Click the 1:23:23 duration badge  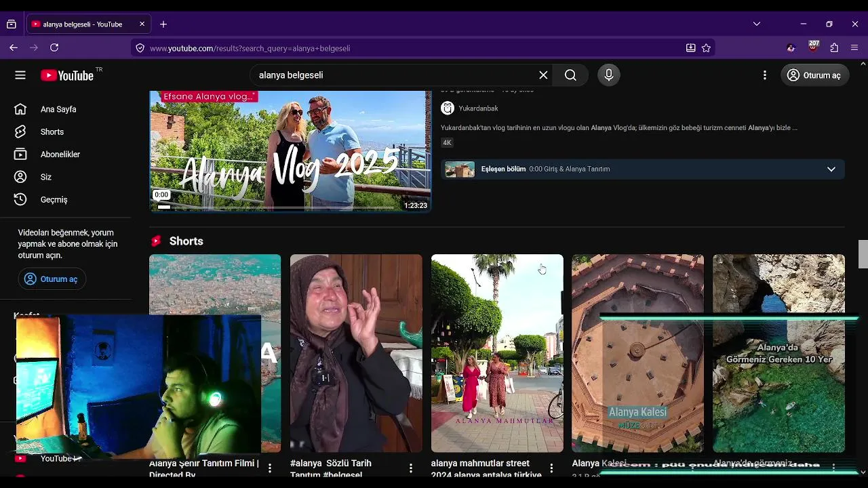click(415, 205)
